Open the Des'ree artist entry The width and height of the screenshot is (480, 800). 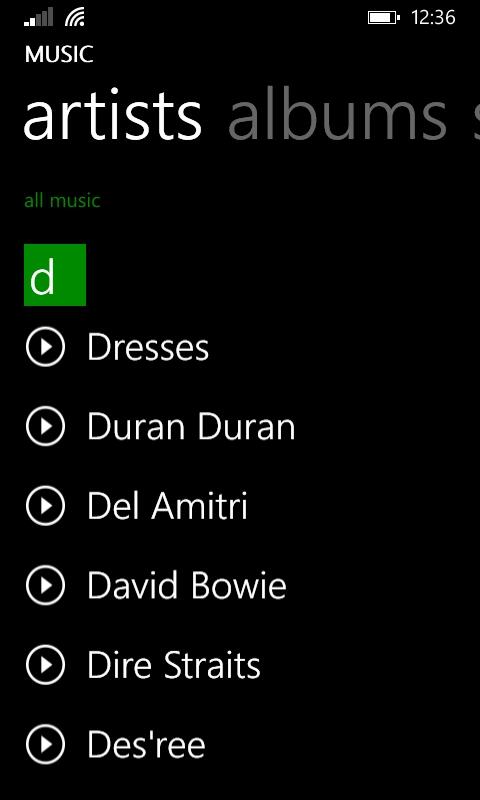(x=146, y=745)
